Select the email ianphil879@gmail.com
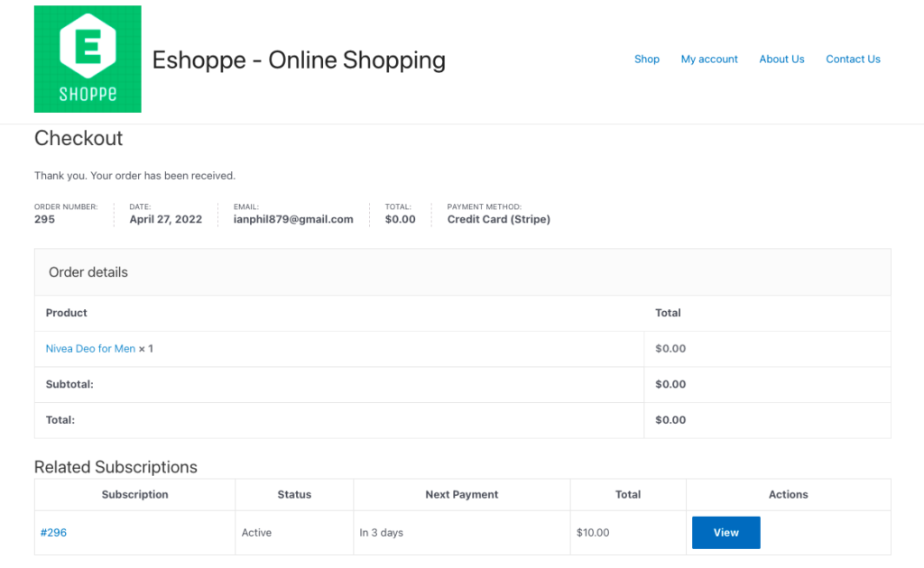The height and width of the screenshot is (568, 924). (293, 219)
